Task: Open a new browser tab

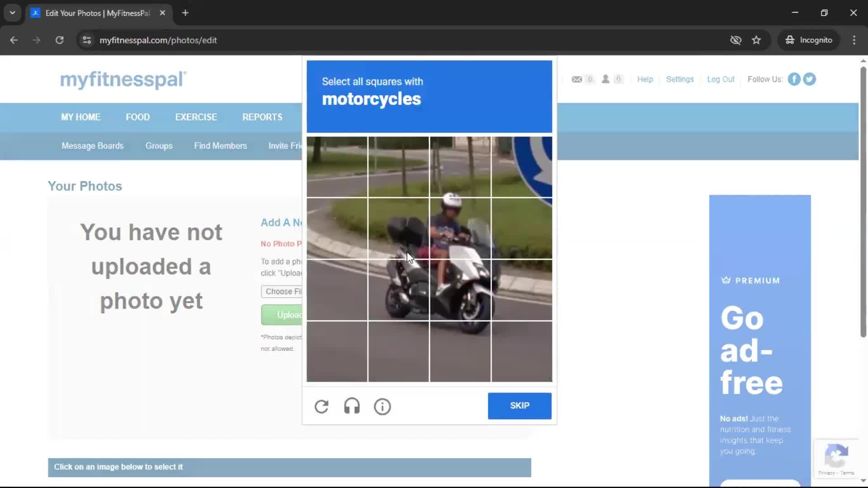Action: point(185,13)
